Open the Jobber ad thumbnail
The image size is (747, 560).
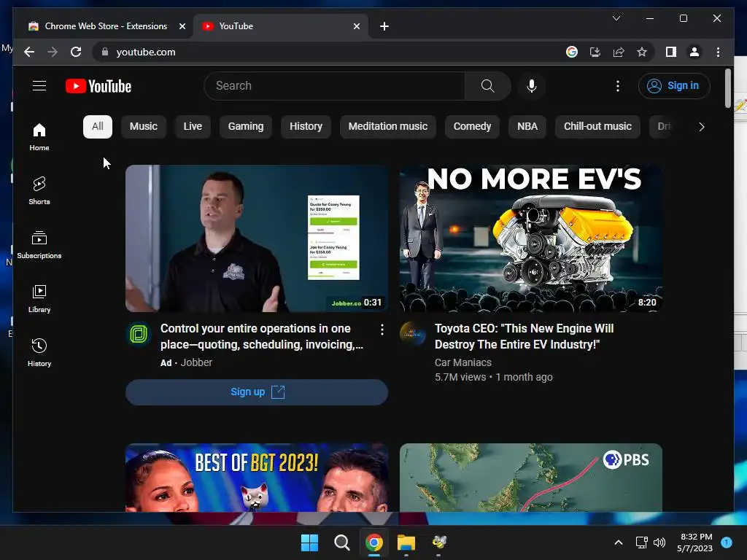click(x=257, y=238)
